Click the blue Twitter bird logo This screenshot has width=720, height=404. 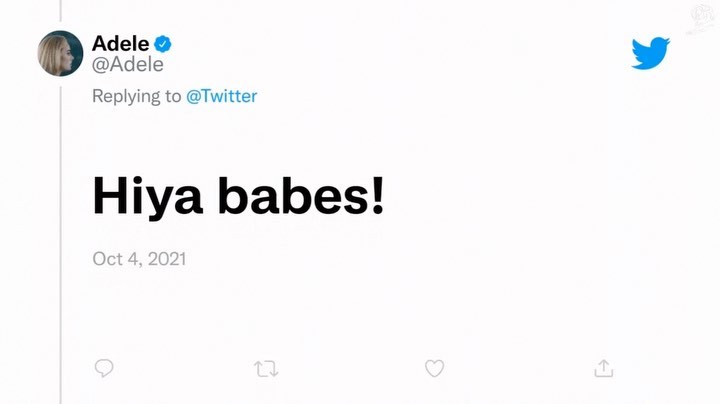(650, 53)
